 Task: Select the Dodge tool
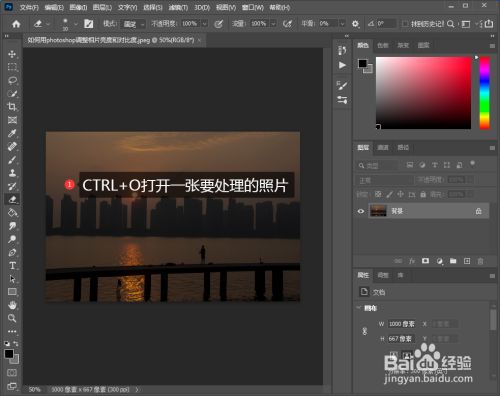(x=12, y=239)
